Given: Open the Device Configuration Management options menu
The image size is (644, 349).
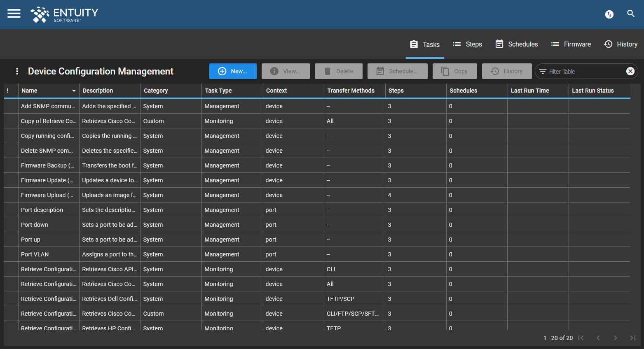Looking at the screenshot, I should pyautogui.click(x=17, y=71).
